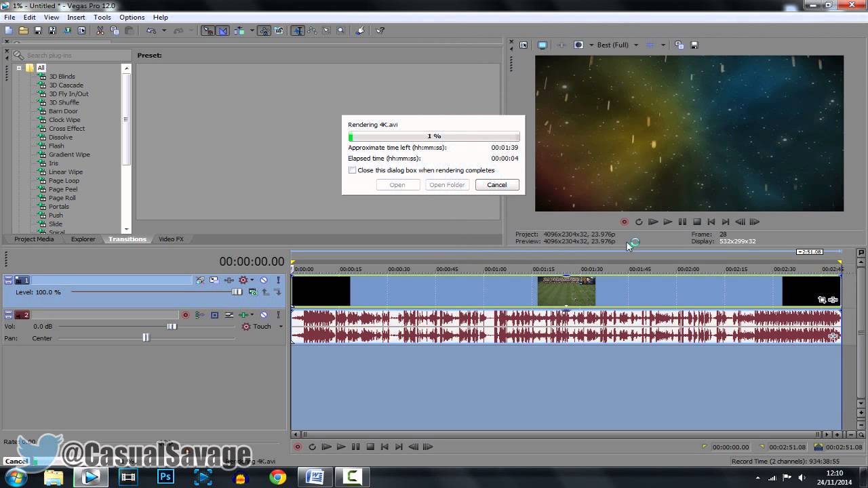Copy preview snapshot to clipboard
Screen dimensions: 868x488
point(679,45)
